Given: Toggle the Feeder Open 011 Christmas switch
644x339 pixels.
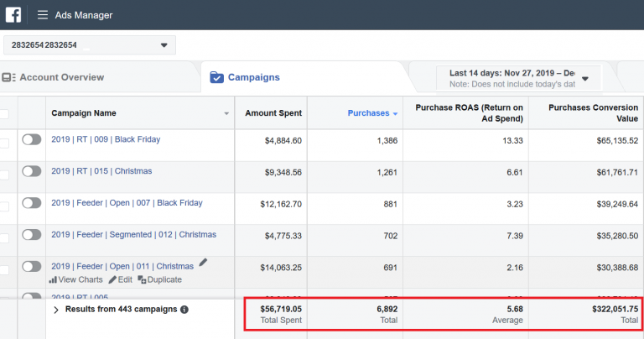Looking at the screenshot, I should coord(32,266).
